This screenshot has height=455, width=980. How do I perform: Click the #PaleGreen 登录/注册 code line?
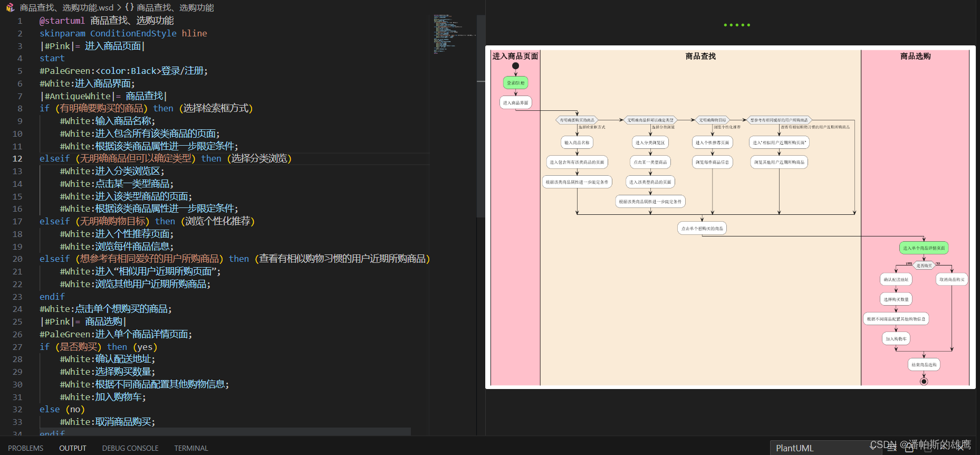pyautogui.click(x=124, y=71)
